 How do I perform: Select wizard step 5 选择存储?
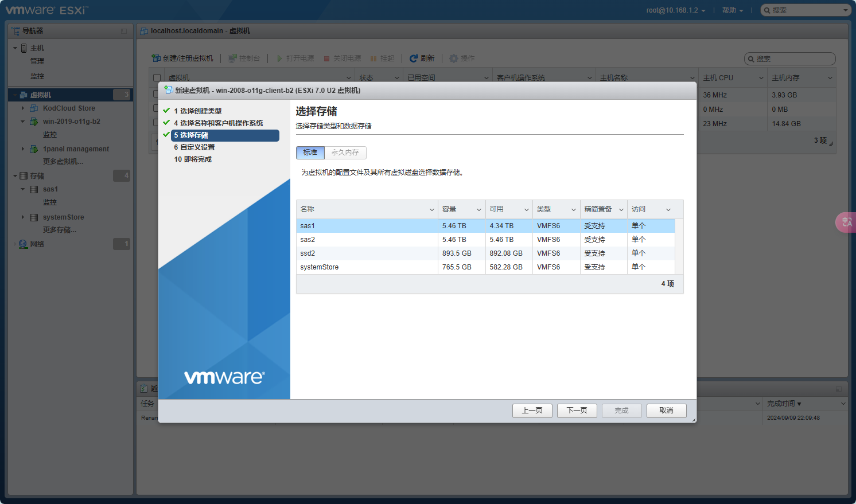click(x=225, y=135)
